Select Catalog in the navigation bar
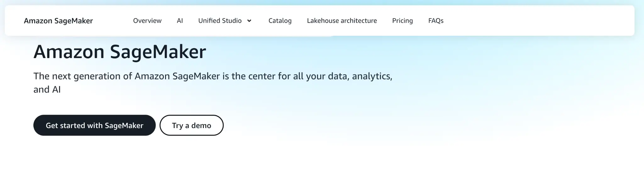The width and height of the screenshot is (644, 178). pos(280,21)
